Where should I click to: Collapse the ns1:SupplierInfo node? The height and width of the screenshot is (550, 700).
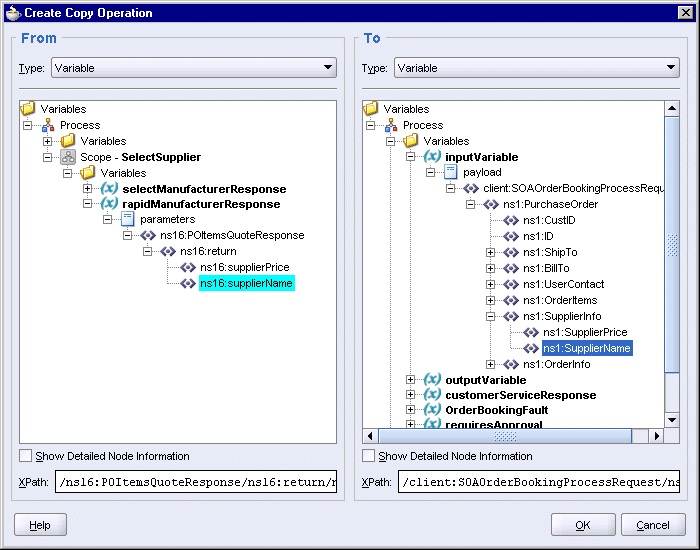tap(490, 317)
